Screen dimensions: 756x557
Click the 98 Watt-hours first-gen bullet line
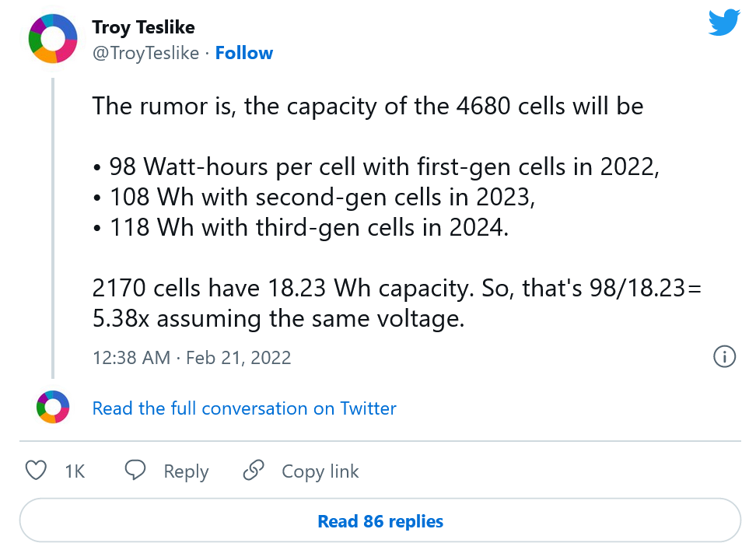(x=376, y=167)
